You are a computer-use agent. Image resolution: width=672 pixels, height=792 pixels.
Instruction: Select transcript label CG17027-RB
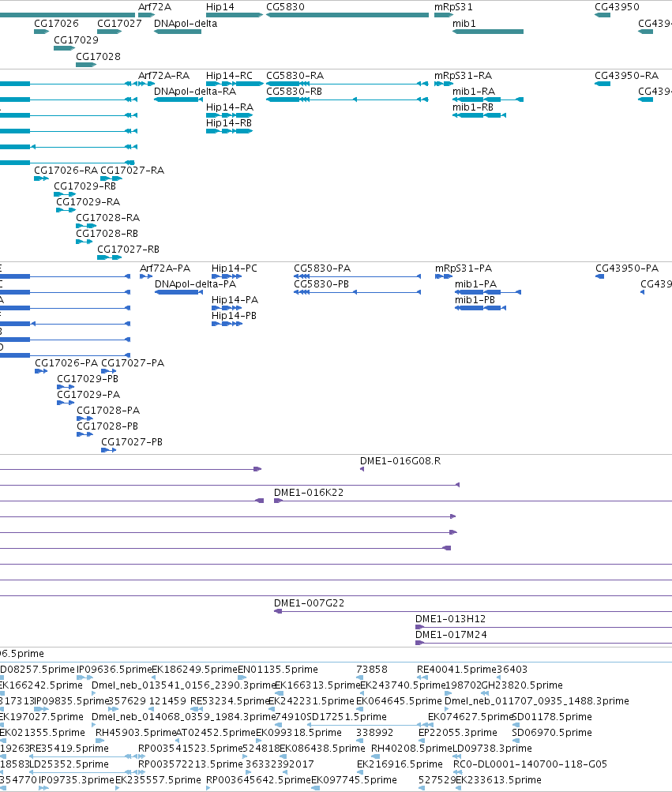tap(129, 249)
